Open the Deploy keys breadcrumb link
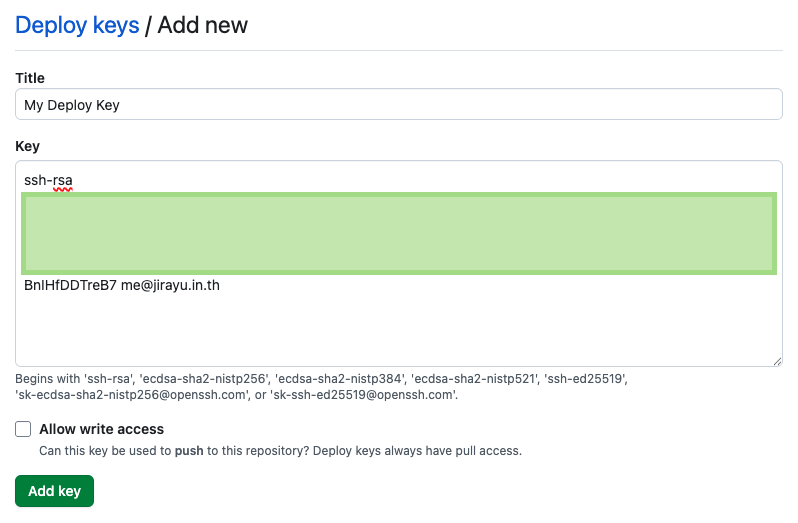This screenshot has width=798, height=523. coord(77,25)
